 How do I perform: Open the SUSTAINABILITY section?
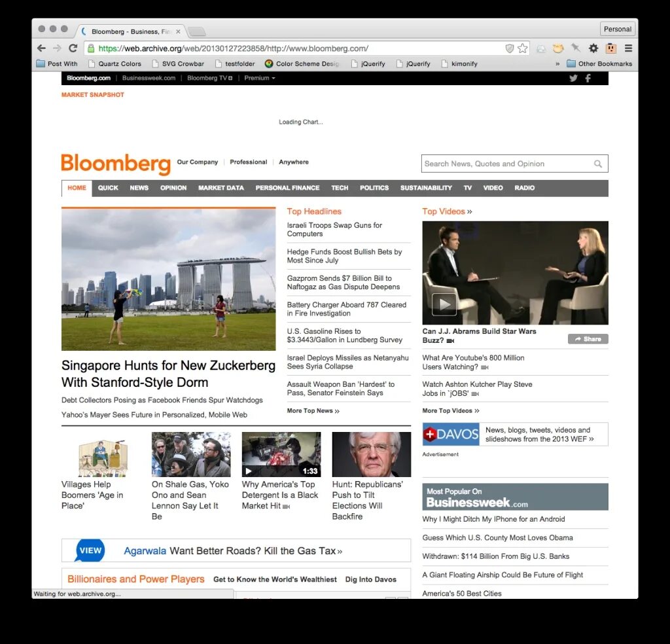(426, 188)
